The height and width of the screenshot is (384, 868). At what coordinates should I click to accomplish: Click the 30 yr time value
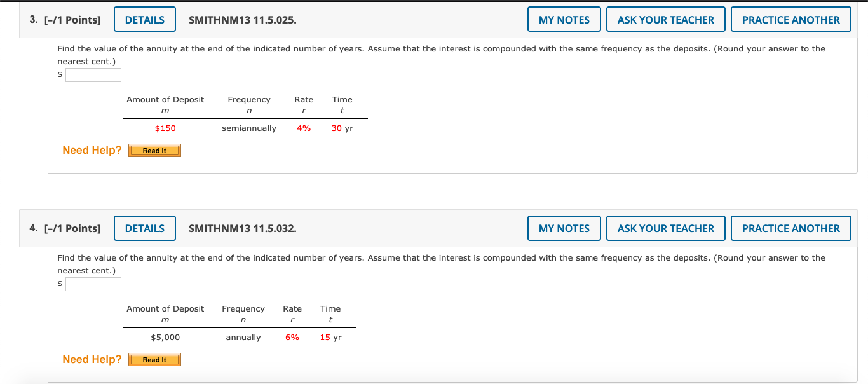[x=342, y=128]
